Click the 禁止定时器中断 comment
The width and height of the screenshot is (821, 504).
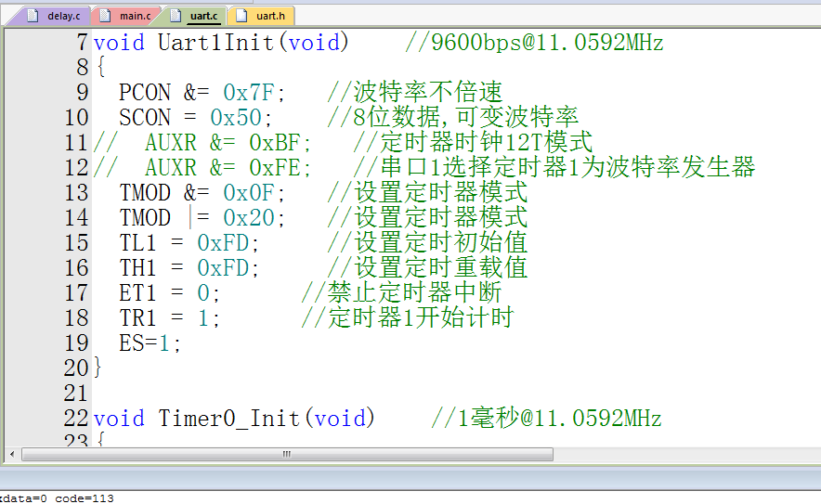tap(401, 293)
